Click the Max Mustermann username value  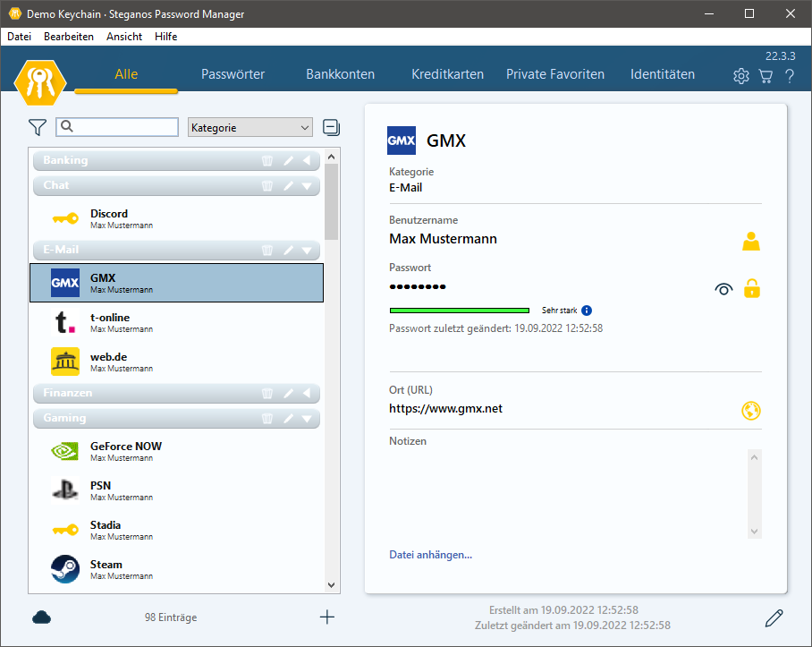(443, 239)
